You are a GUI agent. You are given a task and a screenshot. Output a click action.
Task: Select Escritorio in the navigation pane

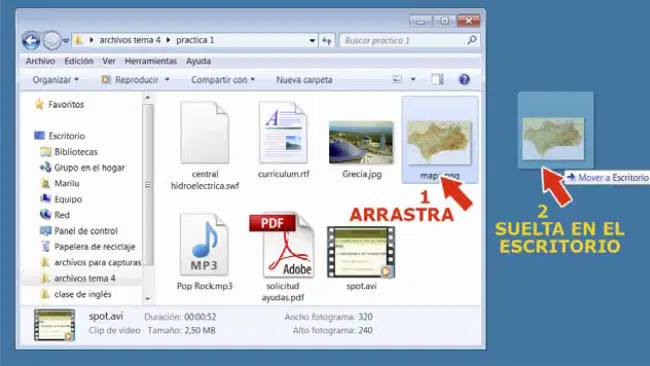60,136
